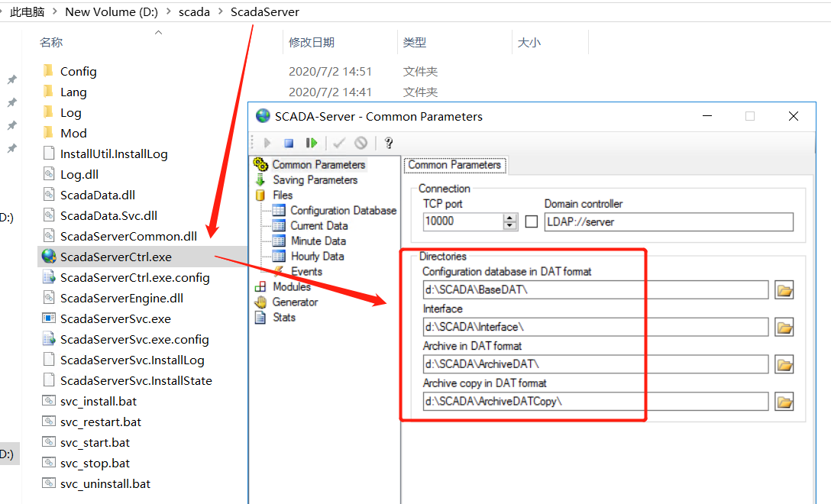Select ScadaData.dll file

pos(98,195)
